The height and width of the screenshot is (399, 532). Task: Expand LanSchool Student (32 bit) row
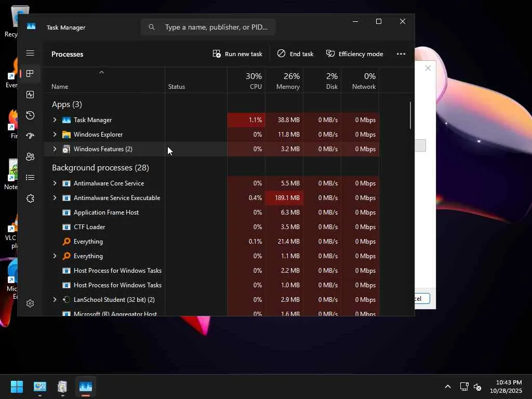55,300
